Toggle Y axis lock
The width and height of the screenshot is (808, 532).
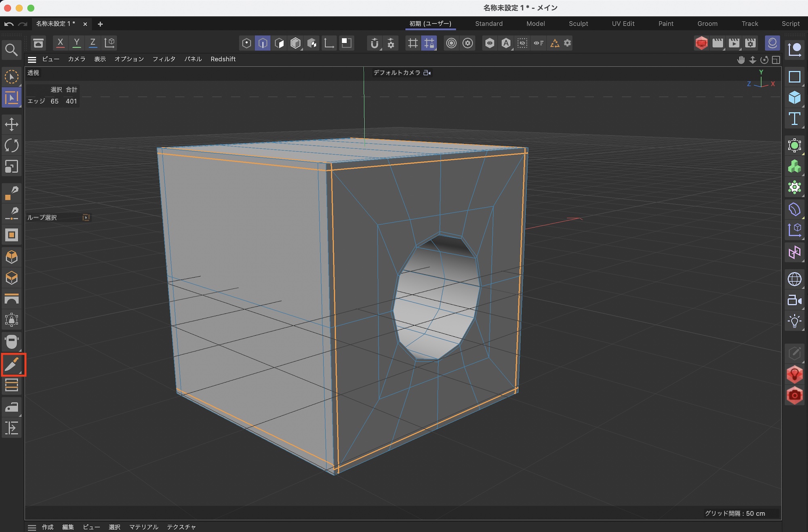click(x=76, y=42)
